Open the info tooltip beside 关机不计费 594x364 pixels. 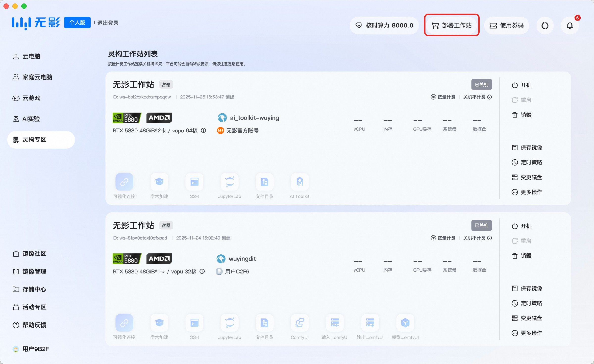point(490,97)
